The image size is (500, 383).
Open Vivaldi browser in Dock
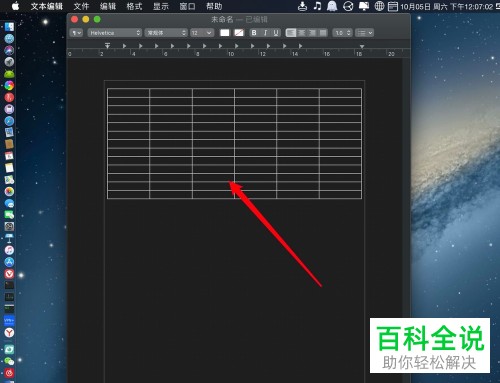pyautogui.click(x=9, y=274)
